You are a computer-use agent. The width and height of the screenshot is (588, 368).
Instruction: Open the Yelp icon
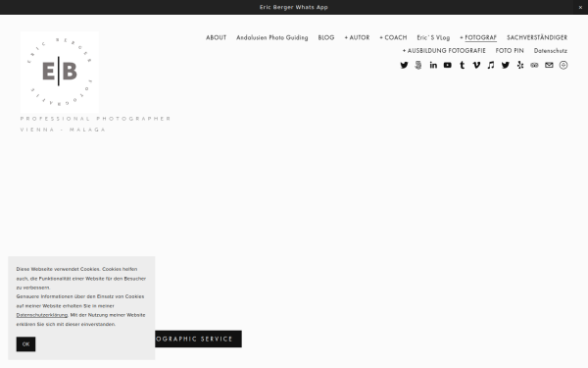tap(520, 65)
